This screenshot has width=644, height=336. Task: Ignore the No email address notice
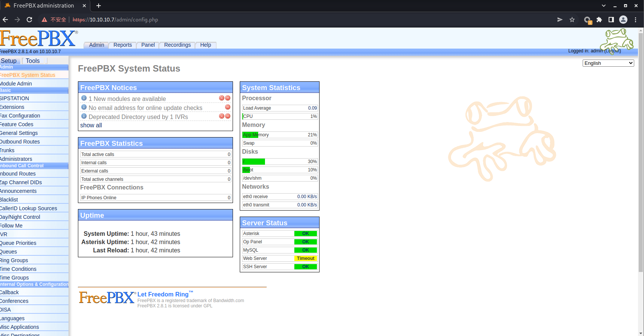228,107
